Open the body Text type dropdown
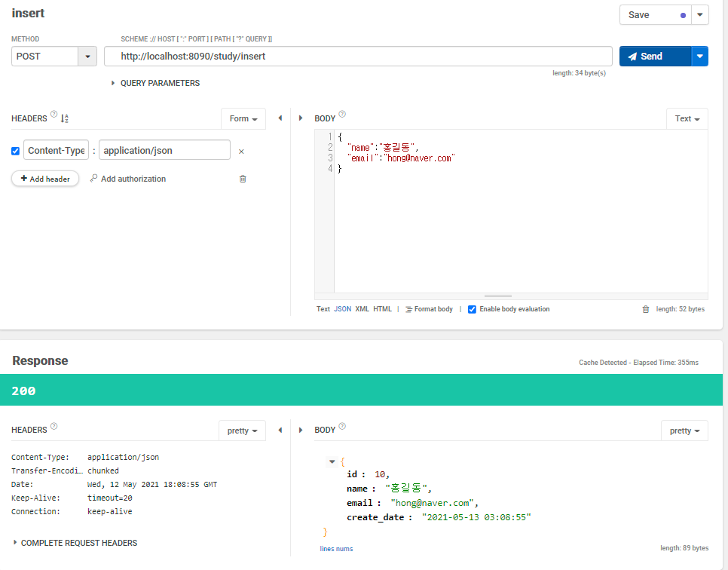This screenshot has width=728, height=570. tap(687, 118)
